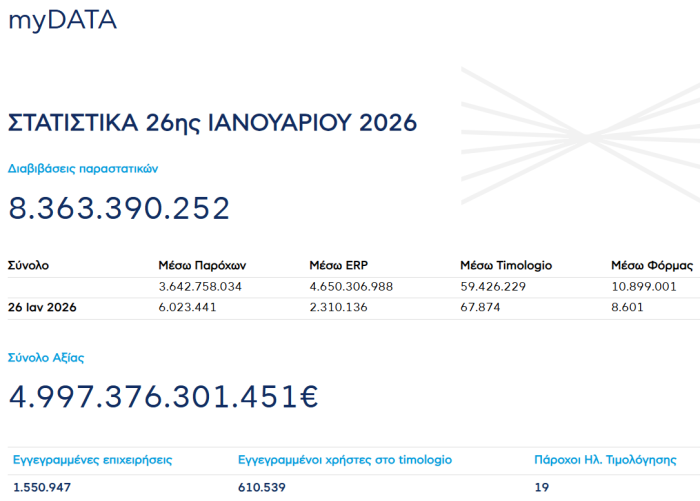Click Εγγεγραμμένοι χρήστες στο timologio label

[345, 460]
